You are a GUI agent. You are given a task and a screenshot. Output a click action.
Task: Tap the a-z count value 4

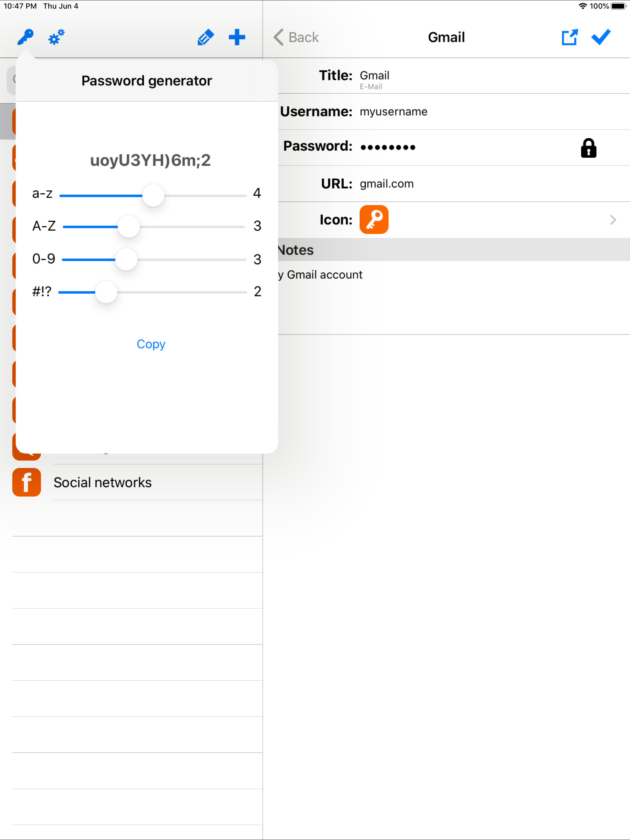pos(257,193)
